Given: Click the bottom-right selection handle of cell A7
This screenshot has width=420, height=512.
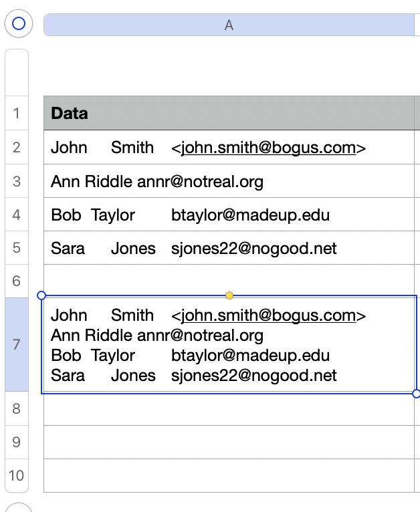Looking at the screenshot, I should pyautogui.click(x=416, y=394).
